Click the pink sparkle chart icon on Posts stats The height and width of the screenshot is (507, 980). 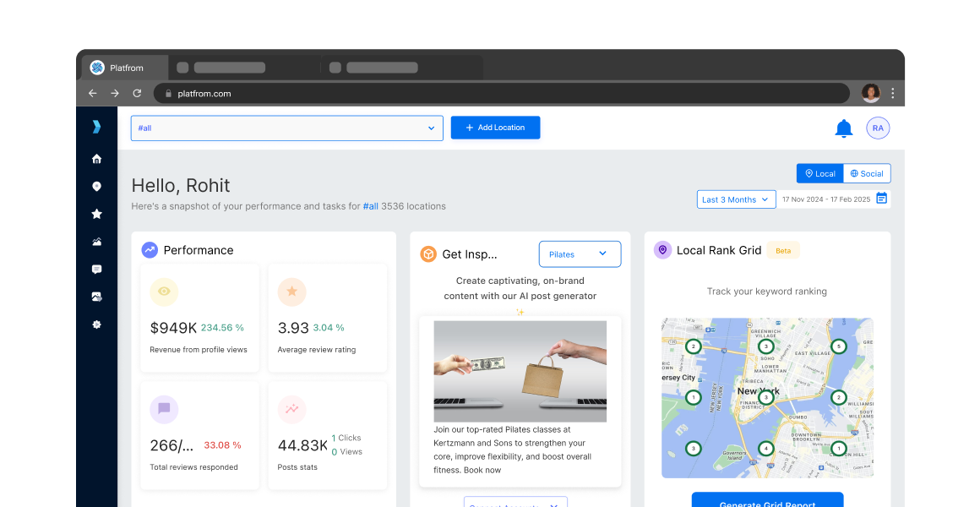pos(291,409)
